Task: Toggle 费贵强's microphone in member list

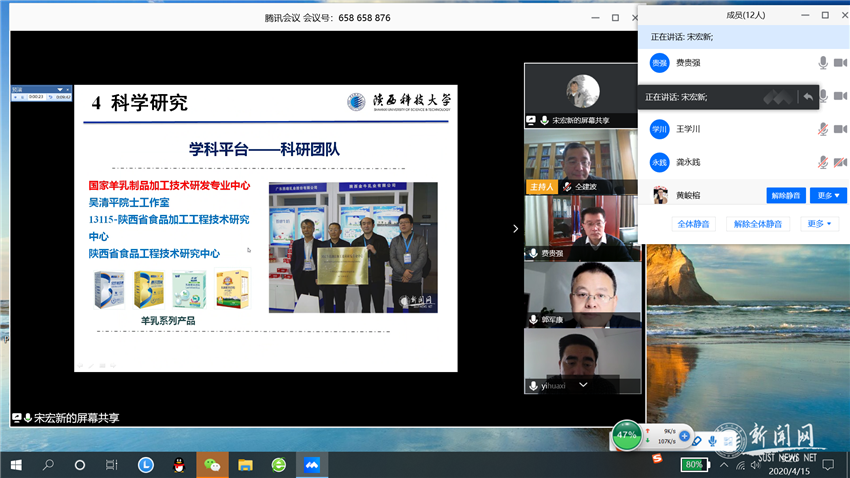Action: pos(823,62)
